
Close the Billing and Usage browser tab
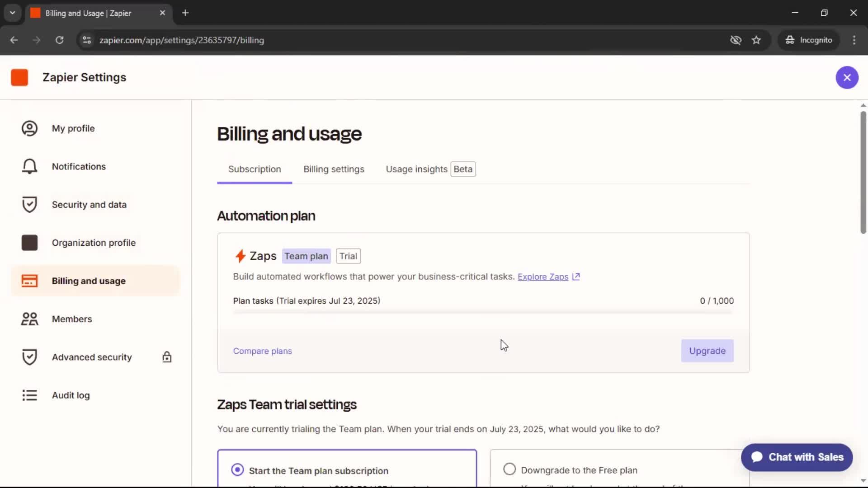tap(162, 13)
